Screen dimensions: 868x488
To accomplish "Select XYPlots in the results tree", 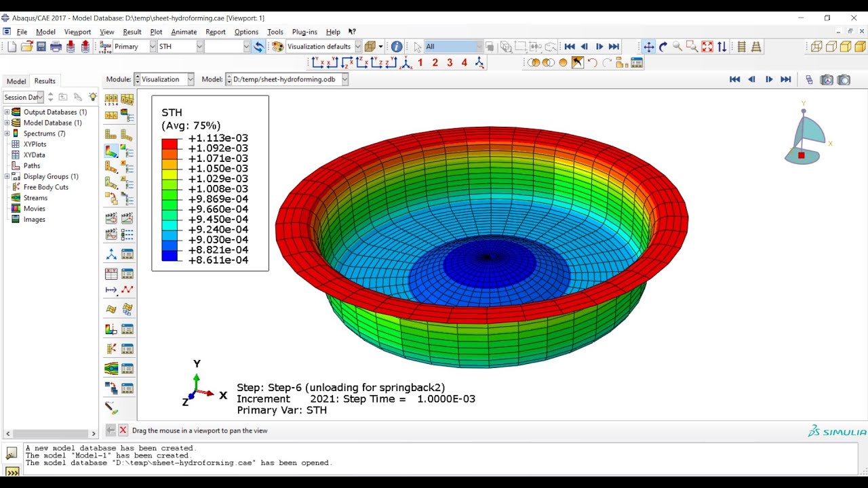I will tap(35, 144).
